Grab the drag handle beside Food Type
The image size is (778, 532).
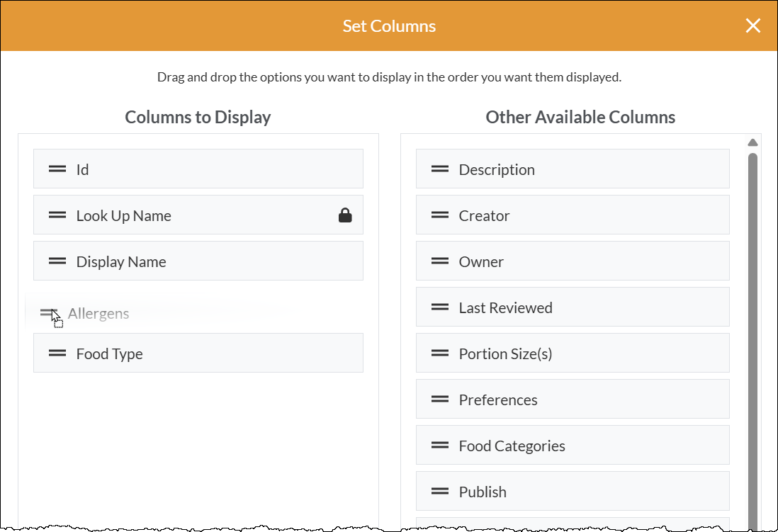[57, 353]
